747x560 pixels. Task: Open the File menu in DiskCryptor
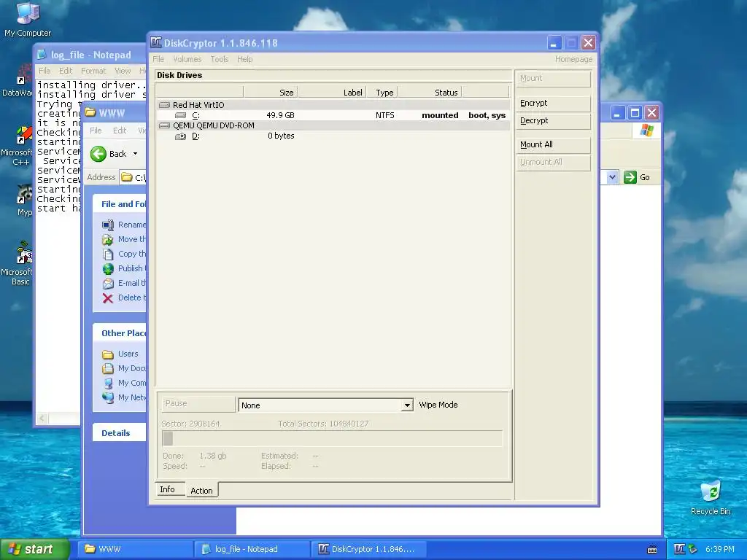point(158,59)
